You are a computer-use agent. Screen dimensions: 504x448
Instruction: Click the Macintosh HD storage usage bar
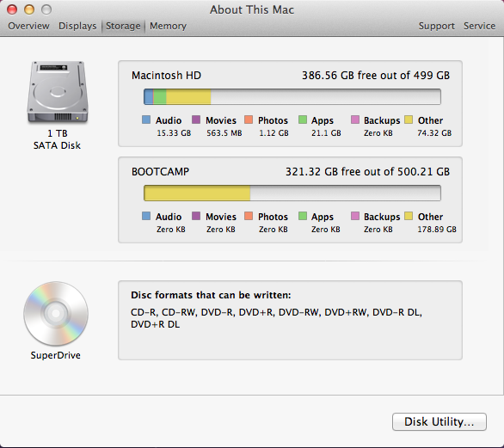tap(292, 96)
